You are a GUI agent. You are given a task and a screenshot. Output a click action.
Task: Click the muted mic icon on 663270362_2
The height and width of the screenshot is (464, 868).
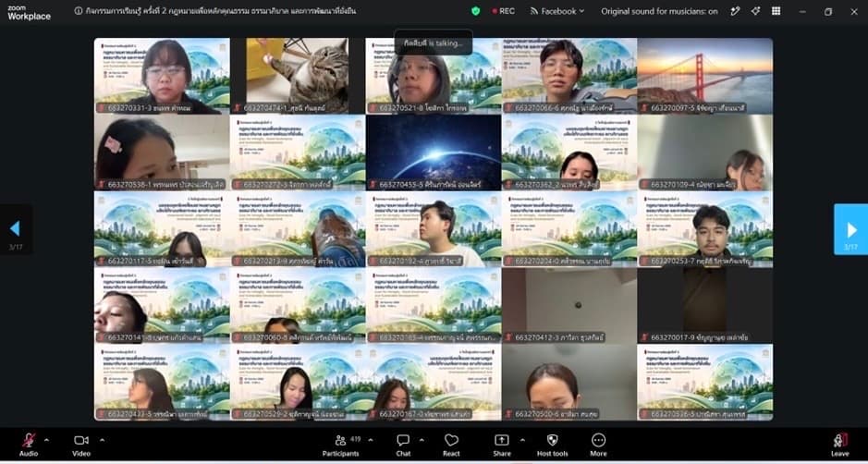(x=508, y=184)
